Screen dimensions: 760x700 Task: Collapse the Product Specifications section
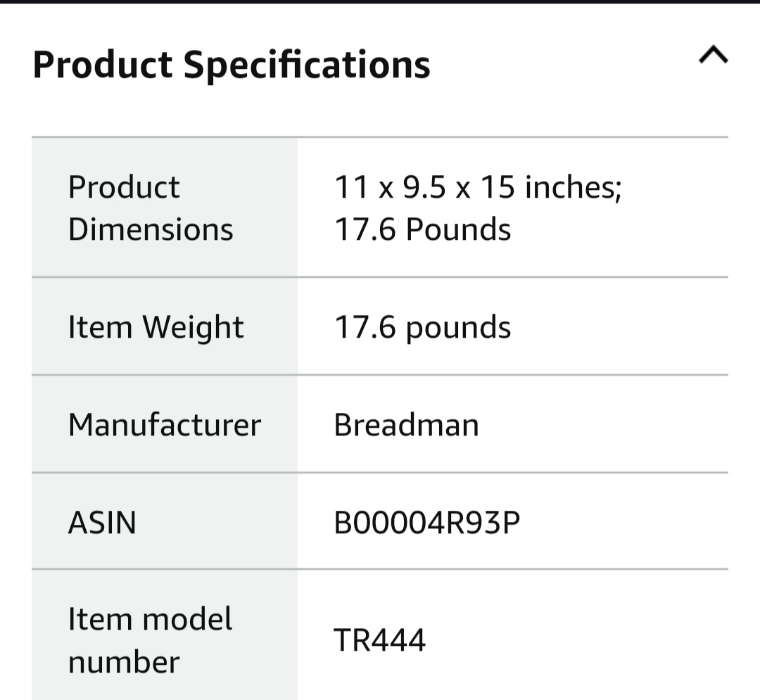[x=713, y=55]
